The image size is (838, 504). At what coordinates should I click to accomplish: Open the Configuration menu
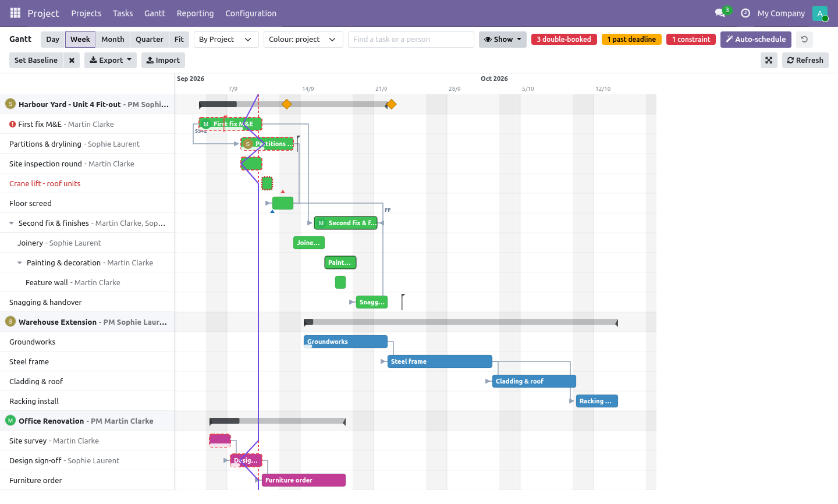pyautogui.click(x=251, y=13)
